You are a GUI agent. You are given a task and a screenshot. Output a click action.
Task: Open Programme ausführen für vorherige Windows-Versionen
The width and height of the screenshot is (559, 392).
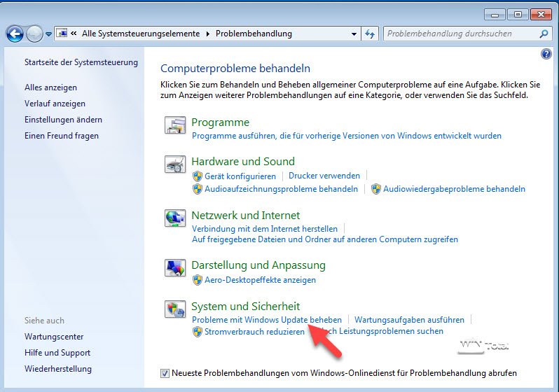point(347,136)
